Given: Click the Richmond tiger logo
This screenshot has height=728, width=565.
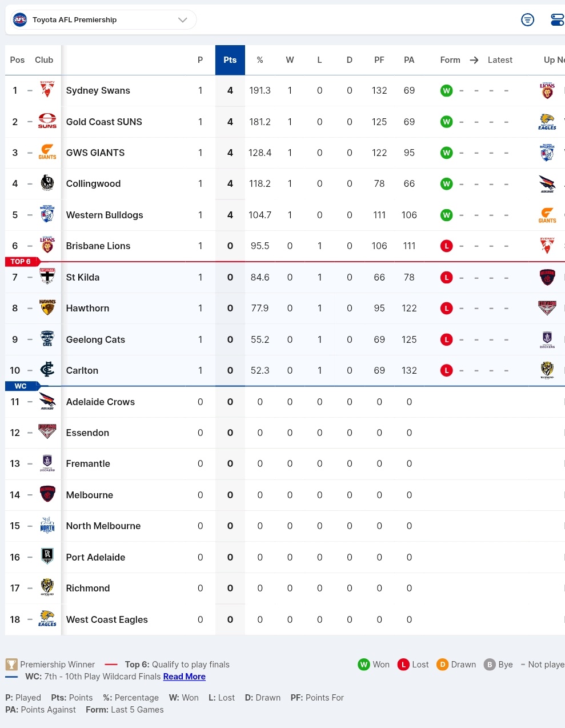Looking at the screenshot, I should tap(47, 587).
